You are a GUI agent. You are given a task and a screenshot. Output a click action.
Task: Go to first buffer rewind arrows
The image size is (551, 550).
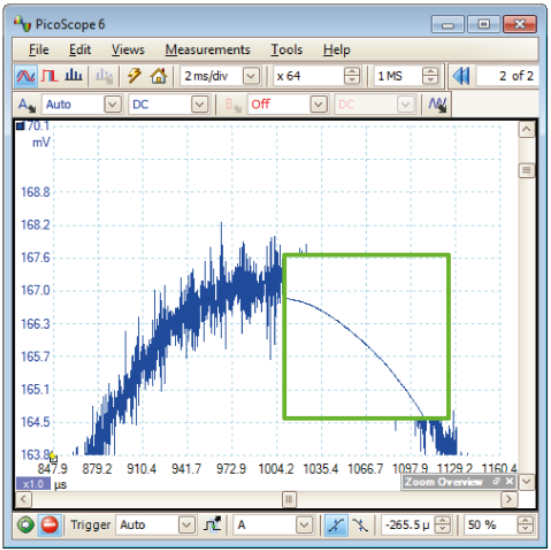coord(461,76)
